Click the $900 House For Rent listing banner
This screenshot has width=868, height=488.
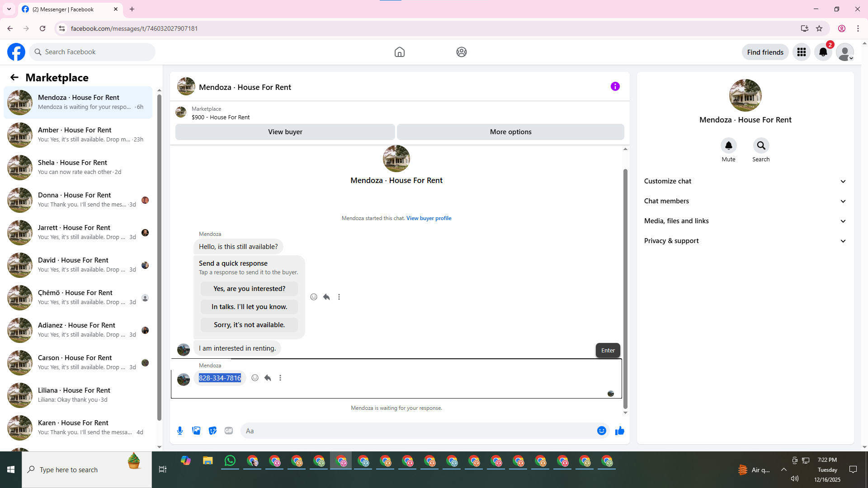click(x=400, y=113)
